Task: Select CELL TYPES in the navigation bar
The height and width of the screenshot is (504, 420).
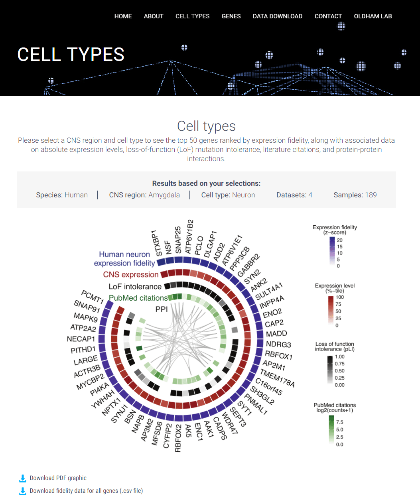Action: pos(192,16)
